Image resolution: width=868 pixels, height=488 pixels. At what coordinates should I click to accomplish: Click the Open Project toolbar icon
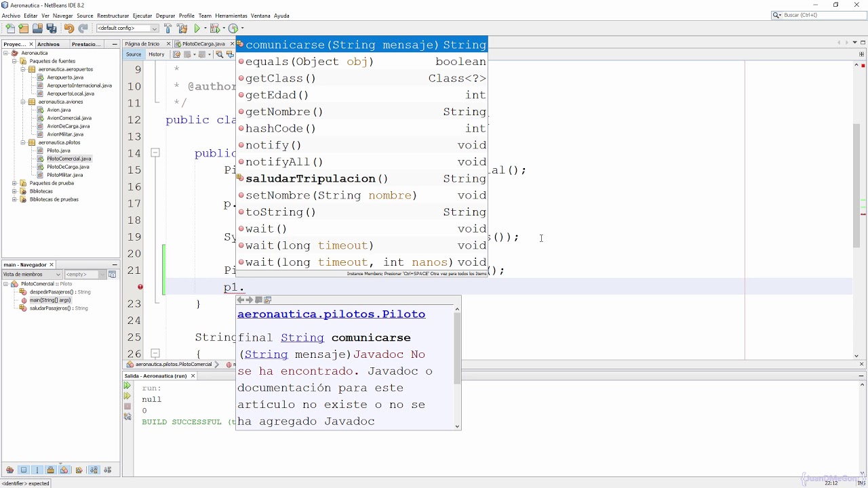click(x=37, y=28)
